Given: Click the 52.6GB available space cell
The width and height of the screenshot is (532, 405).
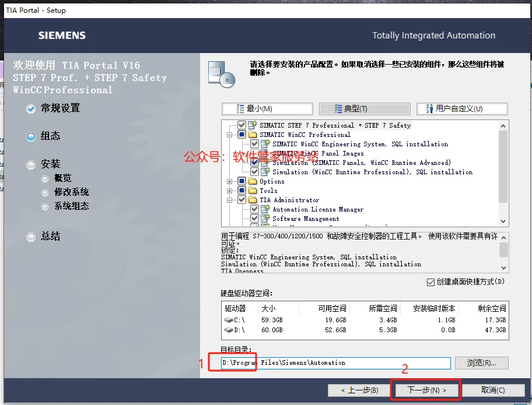Looking at the screenshot, I should click(x=335, y=330).
